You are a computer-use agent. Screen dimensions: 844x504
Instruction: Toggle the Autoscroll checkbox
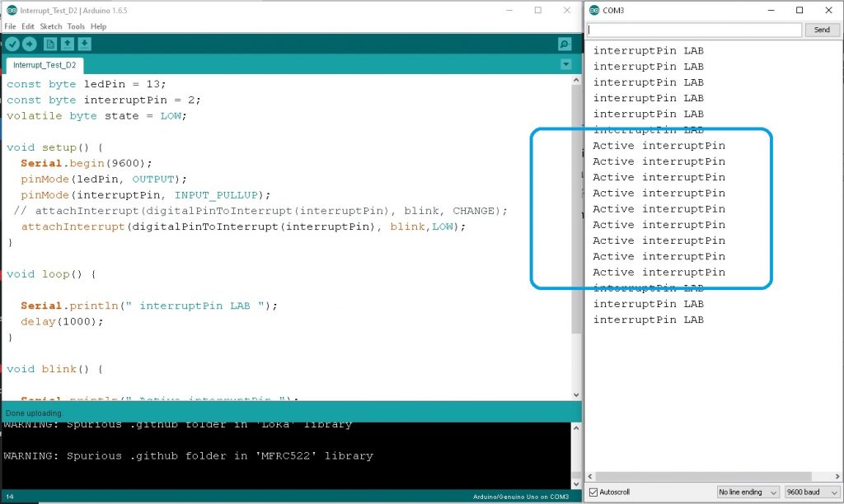[x=593, y=492]
